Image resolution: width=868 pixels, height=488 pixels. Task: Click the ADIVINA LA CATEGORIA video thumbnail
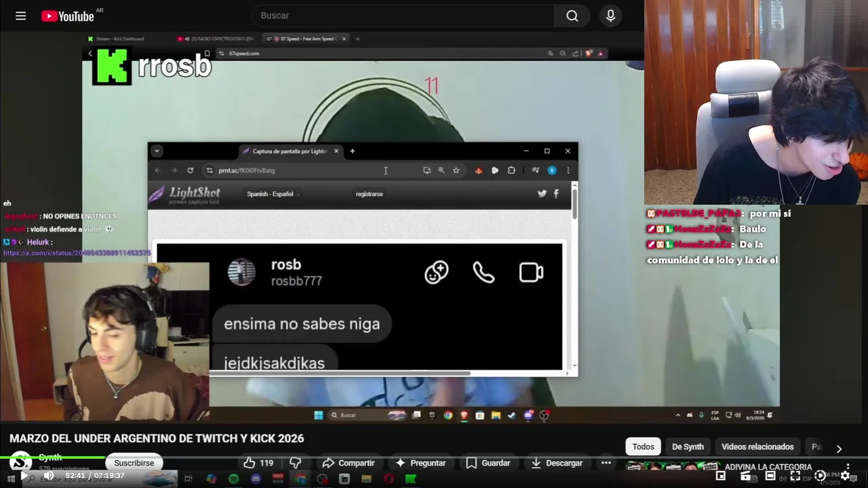(x=672, y=466)
